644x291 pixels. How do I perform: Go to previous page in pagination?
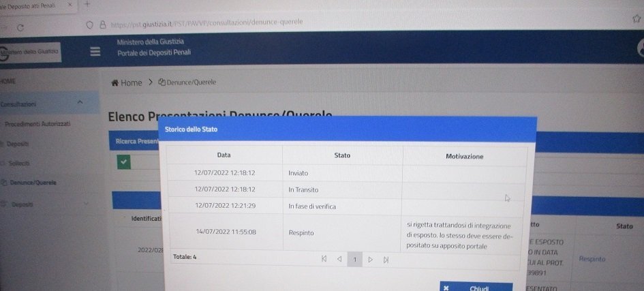(x=339, y=259)
